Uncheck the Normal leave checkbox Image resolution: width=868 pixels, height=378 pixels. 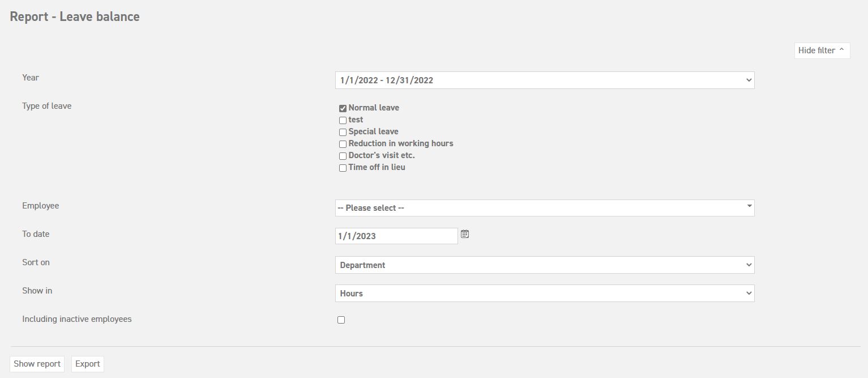[343, 108]
